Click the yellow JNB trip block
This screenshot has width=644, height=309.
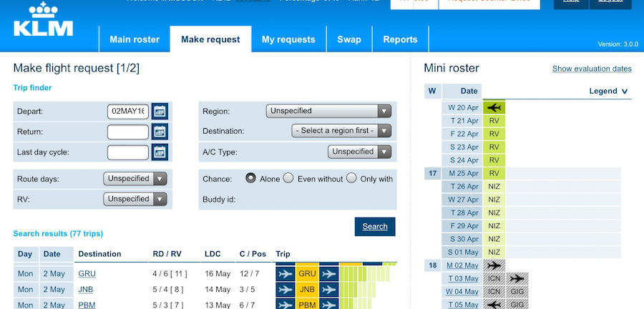pos(307,289)
